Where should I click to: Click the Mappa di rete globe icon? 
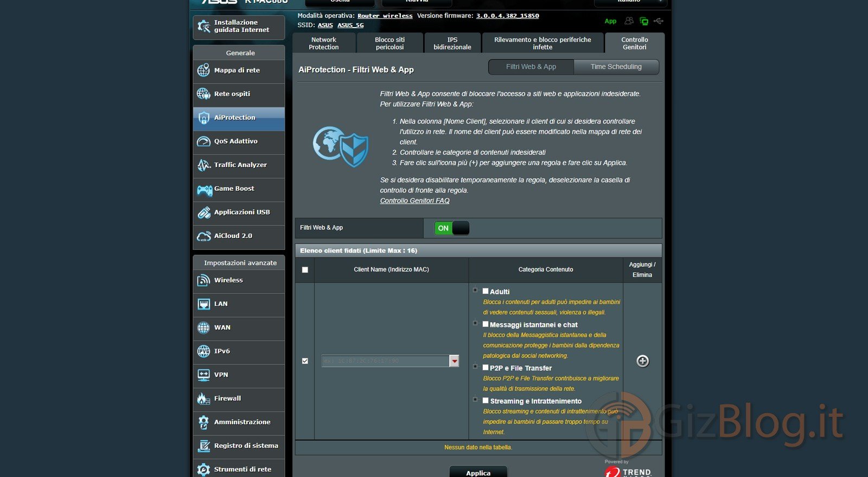point(203,70)
